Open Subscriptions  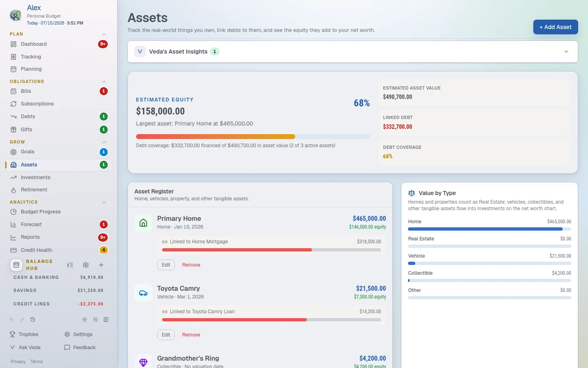click(x=59, y=104)
